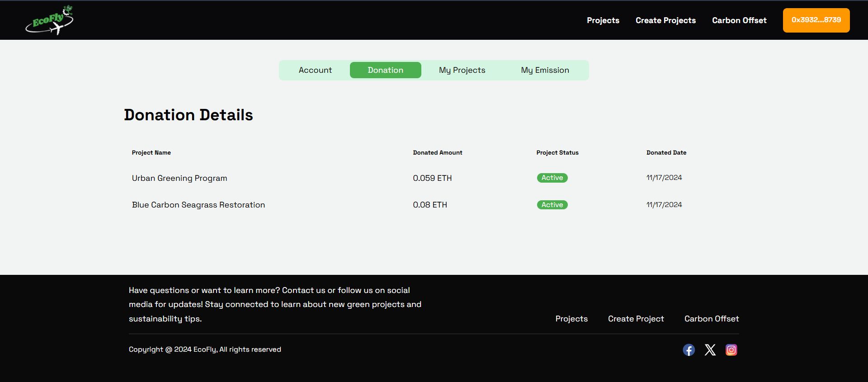
Task: Click the Project Status column header
Action: pos(557,153)
